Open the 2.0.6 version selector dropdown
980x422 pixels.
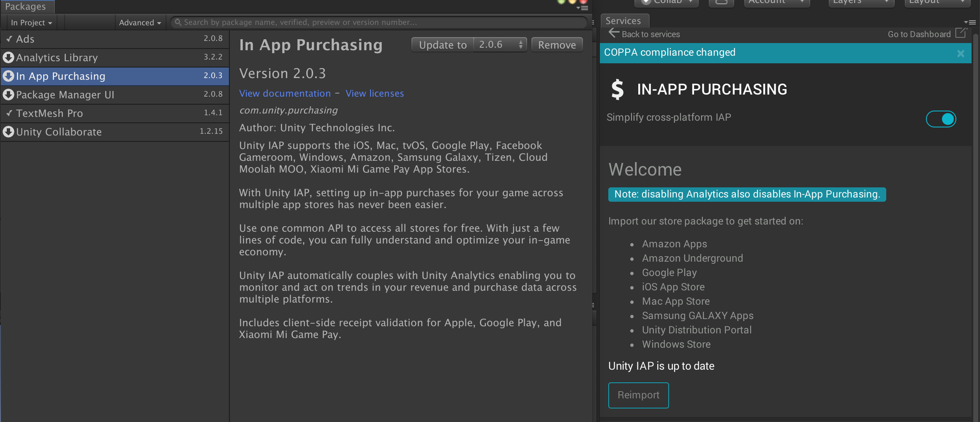[500, 45]
